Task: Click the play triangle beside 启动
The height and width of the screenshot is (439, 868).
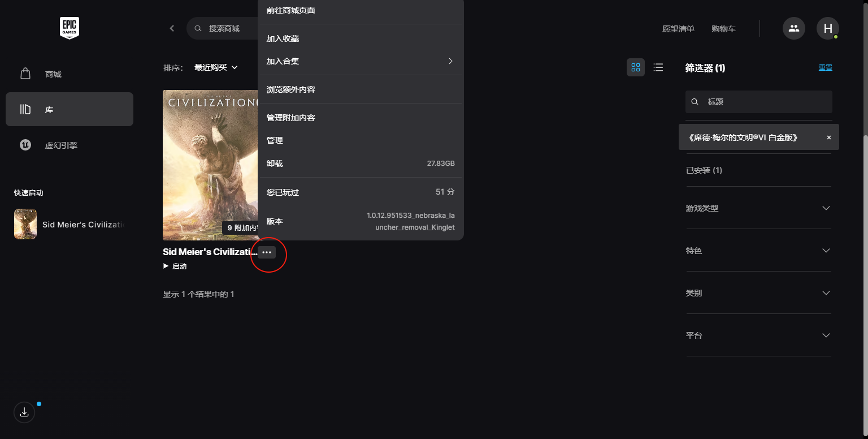Action: [x=166, y=266]
